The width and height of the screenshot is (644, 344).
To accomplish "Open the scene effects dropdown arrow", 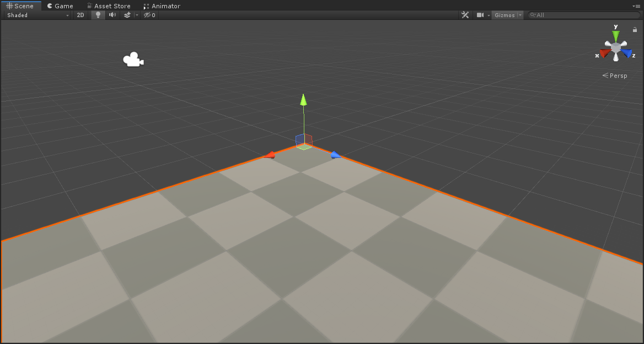I will 137,15.
